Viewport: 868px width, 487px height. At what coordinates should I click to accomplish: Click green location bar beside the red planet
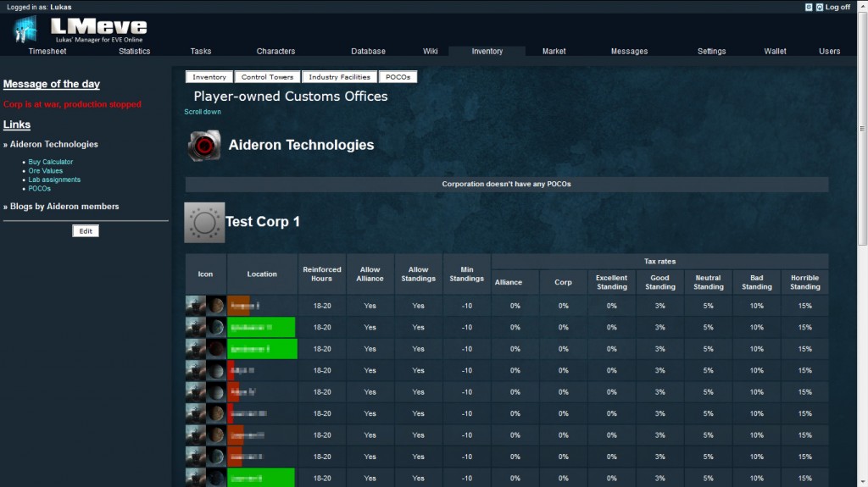point(263,349)
